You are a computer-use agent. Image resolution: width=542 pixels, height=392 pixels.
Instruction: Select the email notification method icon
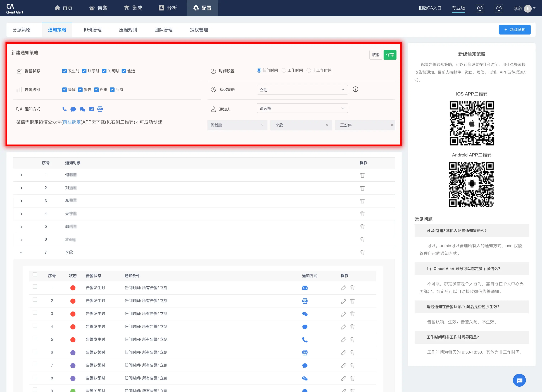(91, 109)
